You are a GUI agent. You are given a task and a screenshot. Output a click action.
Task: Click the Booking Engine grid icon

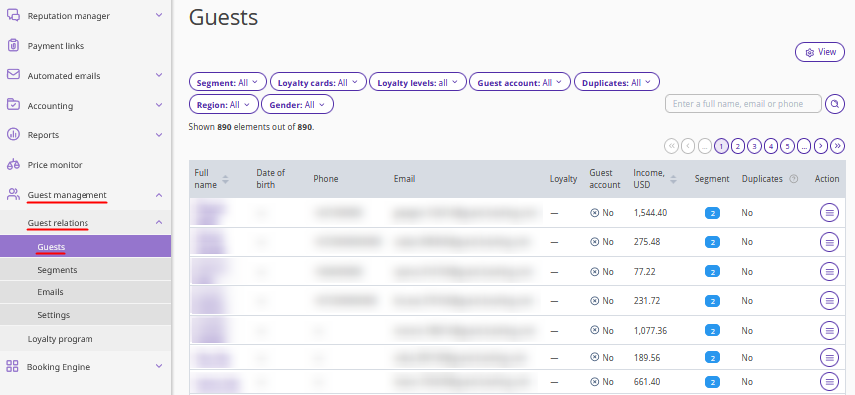[x=13, y=366]
